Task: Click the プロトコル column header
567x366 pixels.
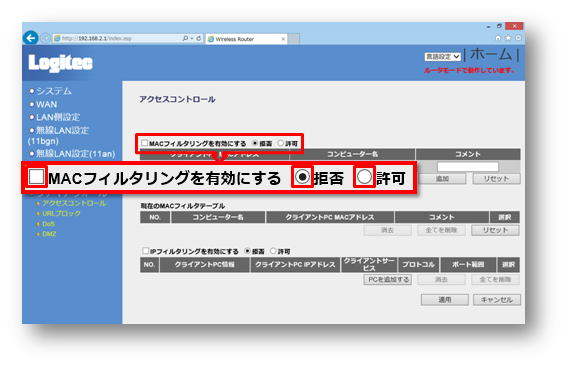Action: coord(418,265)
